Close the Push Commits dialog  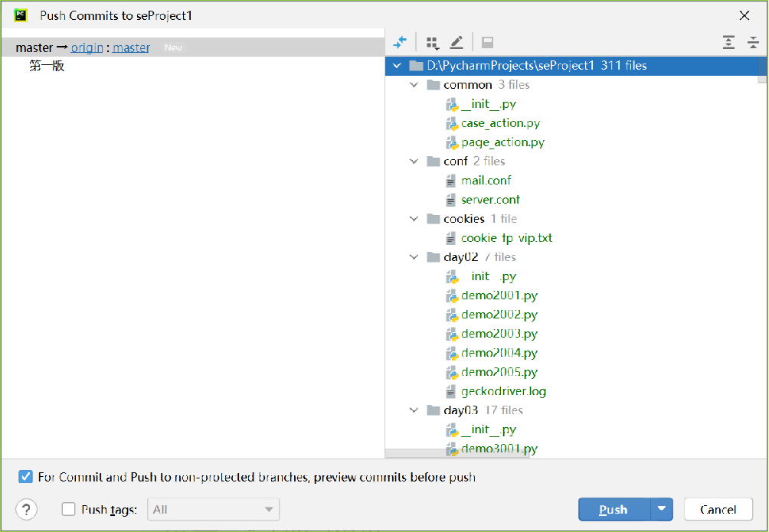pos(744,15)
